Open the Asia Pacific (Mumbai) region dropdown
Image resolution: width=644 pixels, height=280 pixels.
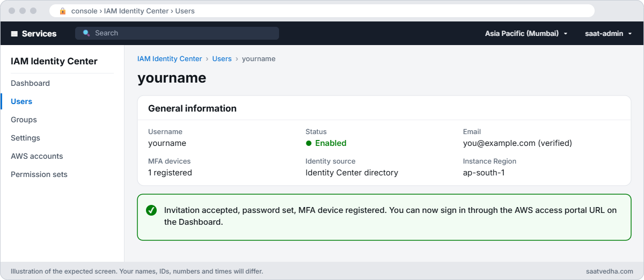pos(526,33)
